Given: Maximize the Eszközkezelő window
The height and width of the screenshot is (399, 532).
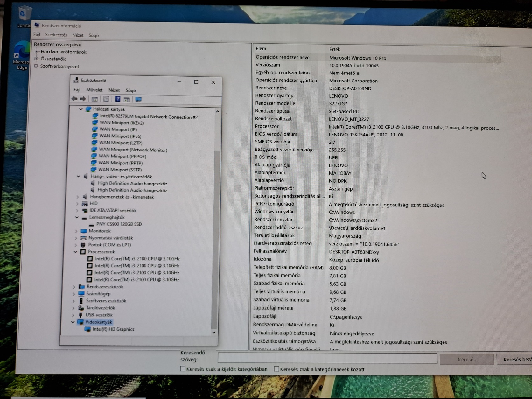Looking at the screenshot, I should pos(196,82).
